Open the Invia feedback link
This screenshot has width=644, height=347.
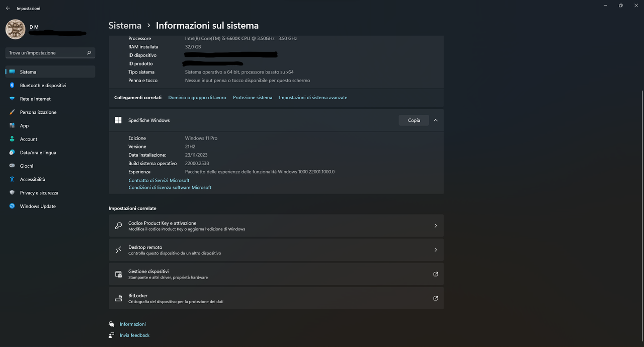(x=134, y=335)
